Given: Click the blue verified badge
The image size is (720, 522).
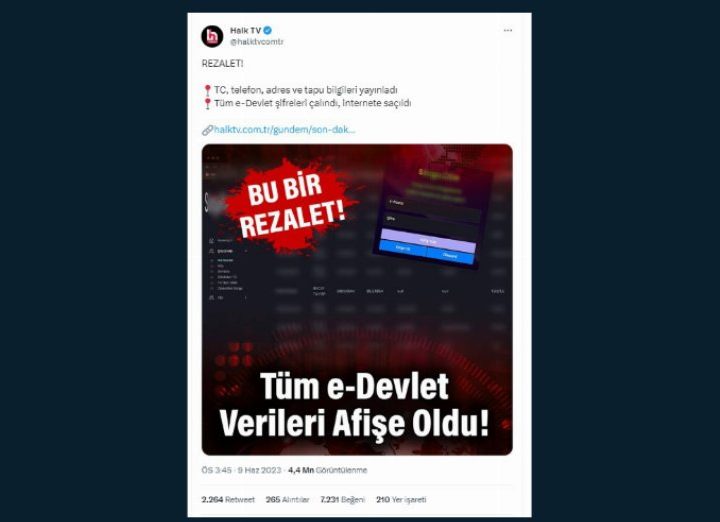Looking at the screenshot, I should [x=268, y=30].
